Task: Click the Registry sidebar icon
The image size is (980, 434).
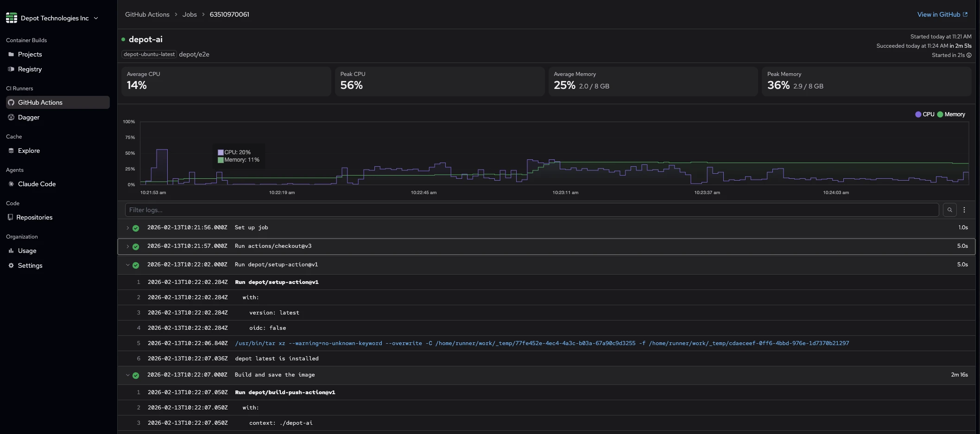Action: click(x=11, y=69)
